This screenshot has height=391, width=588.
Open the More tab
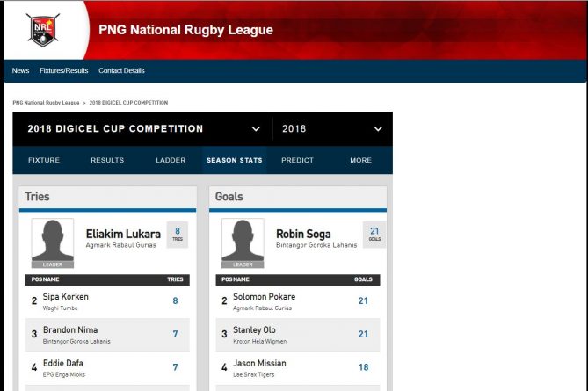click(360, 161)
